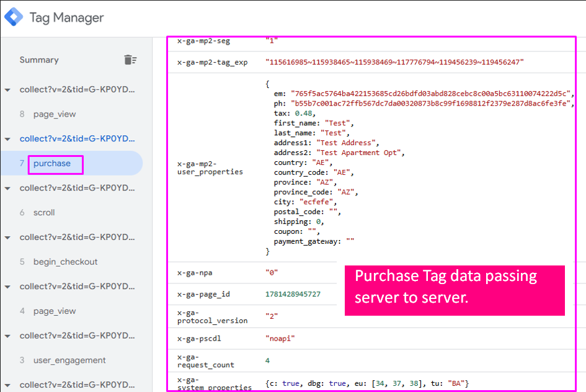Image resolution: width=586 pixels, height=392 pixels.
Task: Open the blue highlighted collect request above purchase
Action: (77, 139)
